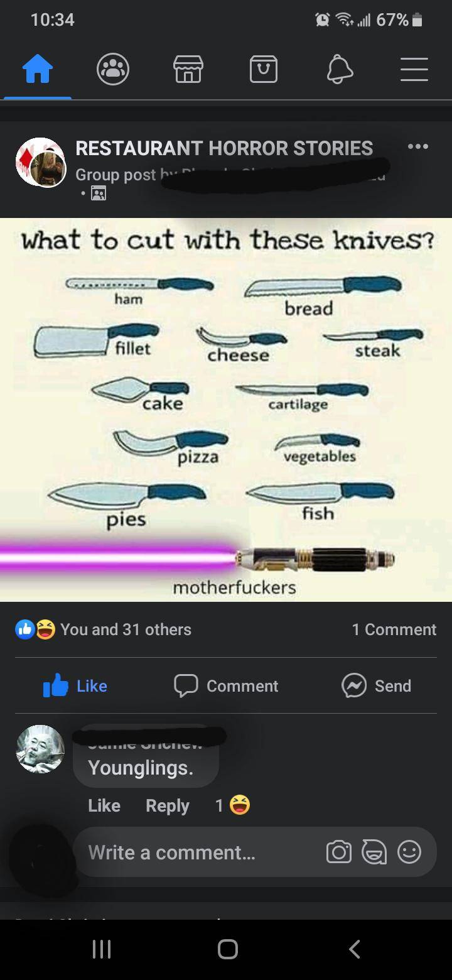View the knives meme image
Image resolution: width=452 pixels, height=980 pixels.
[226, 410]
